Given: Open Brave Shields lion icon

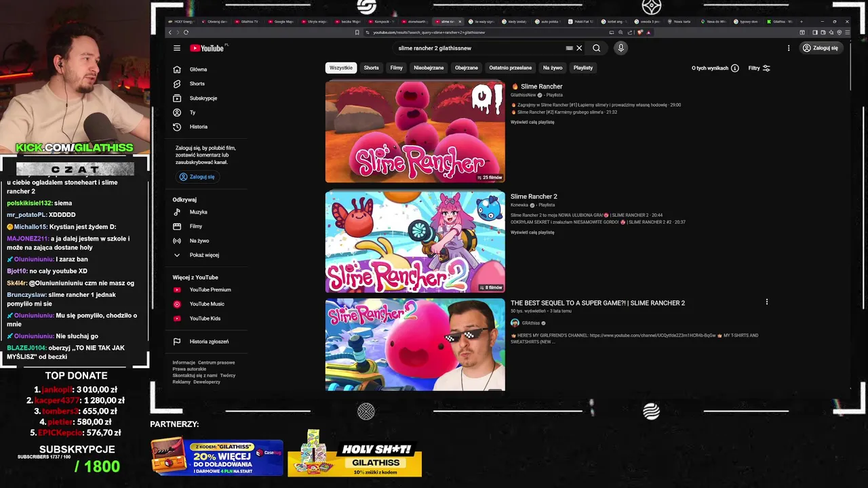Looking at the screenshot, I should 639,33.
